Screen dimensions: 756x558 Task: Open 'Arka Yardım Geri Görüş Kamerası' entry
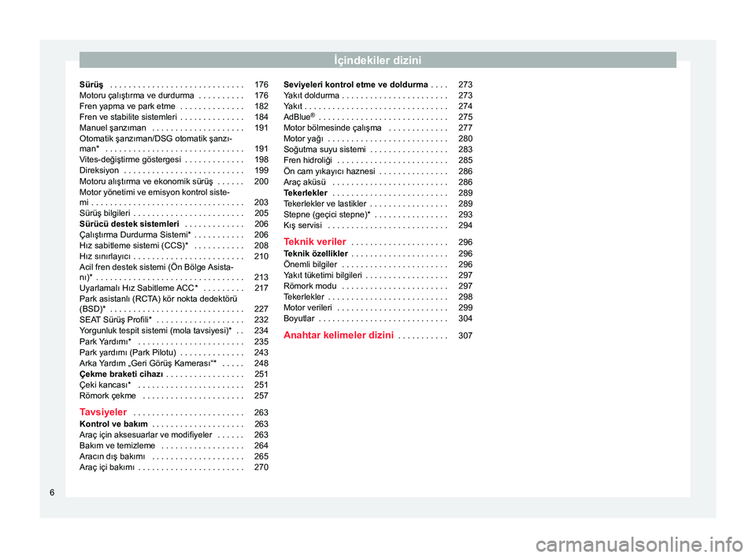173,363
